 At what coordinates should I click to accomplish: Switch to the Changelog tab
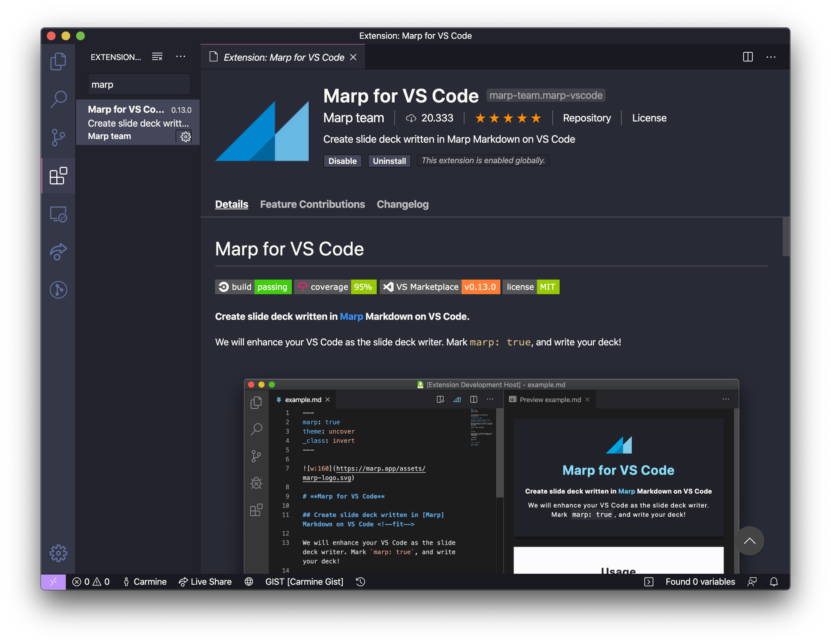pyautogui.click(x=402, y=205)
